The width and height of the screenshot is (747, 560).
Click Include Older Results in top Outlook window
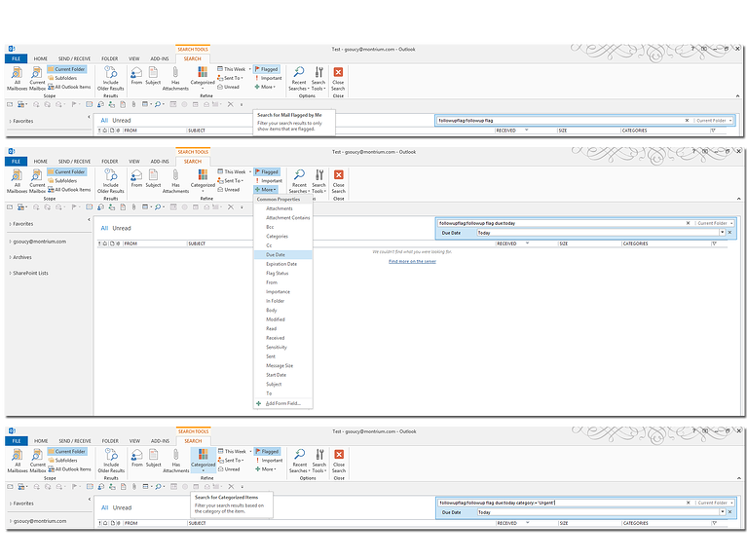tap(110, 78)
